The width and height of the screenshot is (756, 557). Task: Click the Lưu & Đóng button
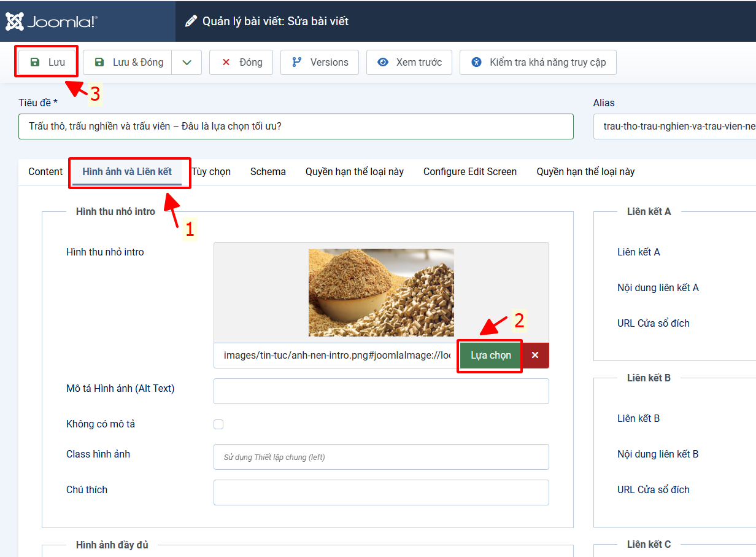pyautogui.click(x=128, y=62)
